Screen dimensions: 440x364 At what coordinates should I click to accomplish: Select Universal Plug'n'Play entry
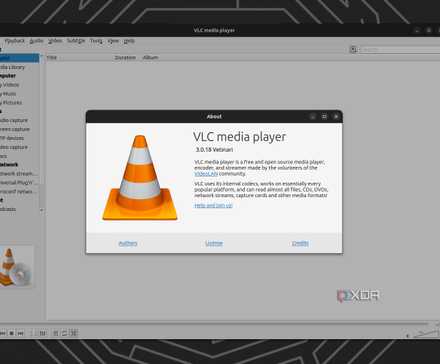coord(19,183)
